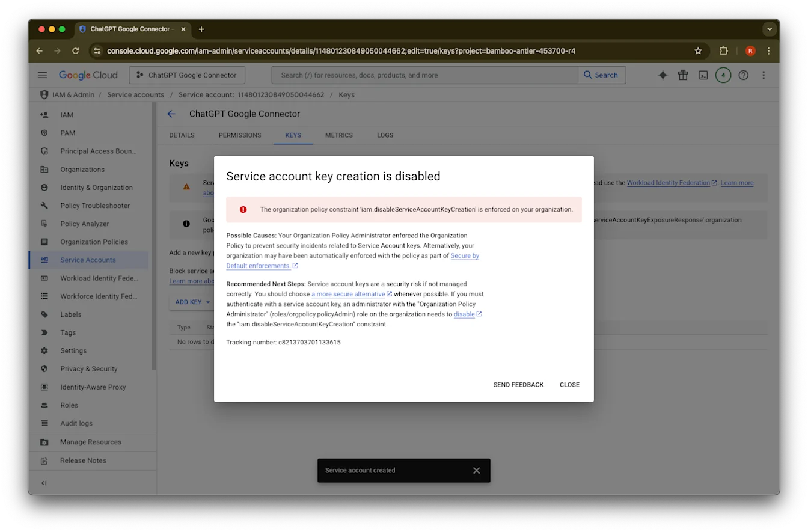The width and height of the screenshot is (808, 532).
Task: Click the tracking number c8213703701133615
Action: tap(309, 343)
